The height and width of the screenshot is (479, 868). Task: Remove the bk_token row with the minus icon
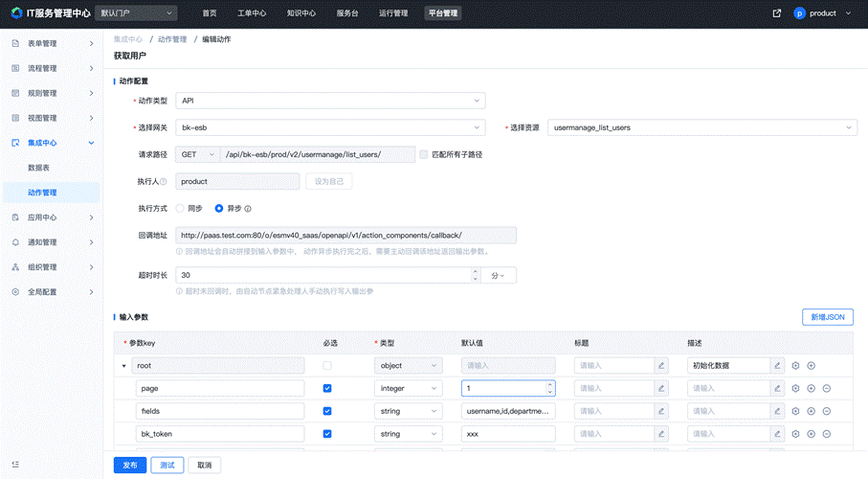point(827,434)
